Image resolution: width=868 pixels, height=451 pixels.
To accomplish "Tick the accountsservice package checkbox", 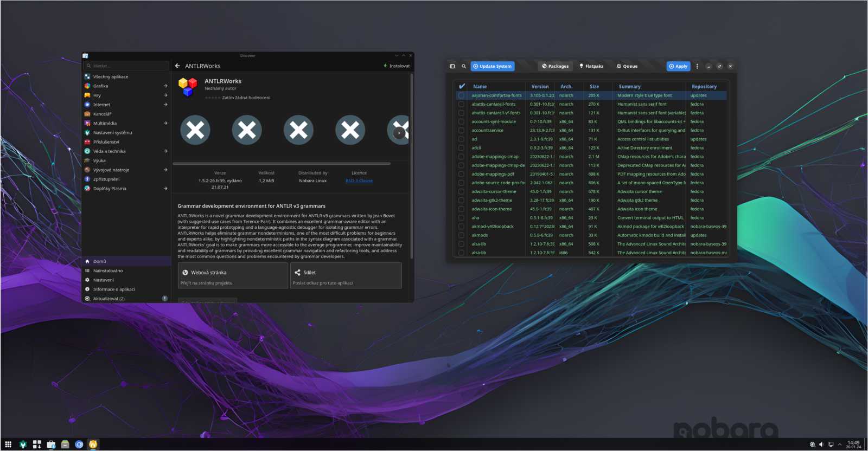I will [461, 130].
